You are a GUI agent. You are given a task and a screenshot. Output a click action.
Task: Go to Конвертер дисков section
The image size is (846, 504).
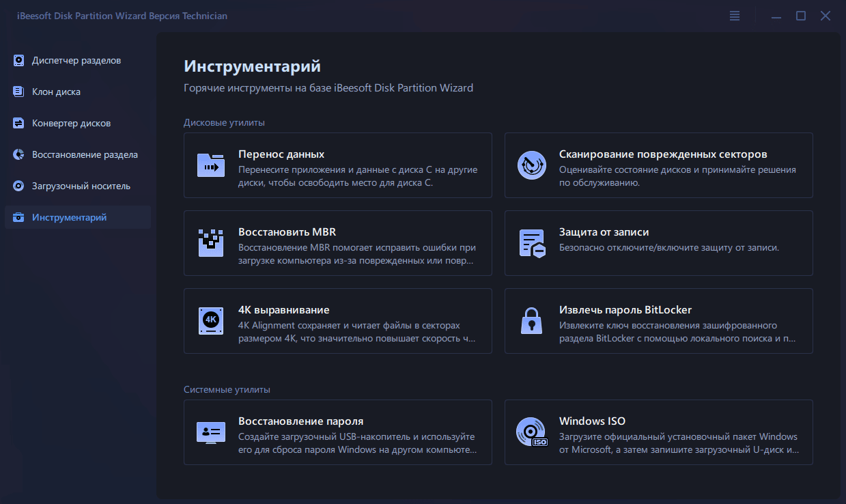pyautogui.click(x=71, y=123)
